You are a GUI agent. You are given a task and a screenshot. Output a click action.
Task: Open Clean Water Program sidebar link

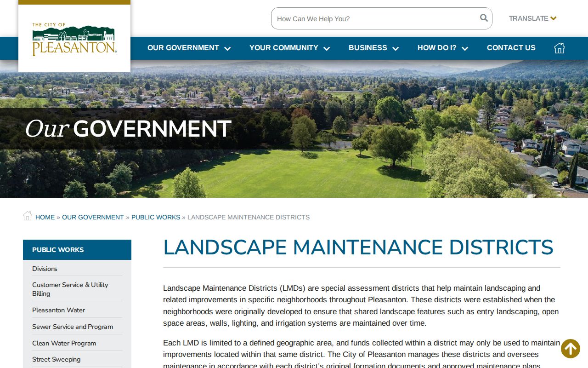pyautogui.click(x=64, y=343)
